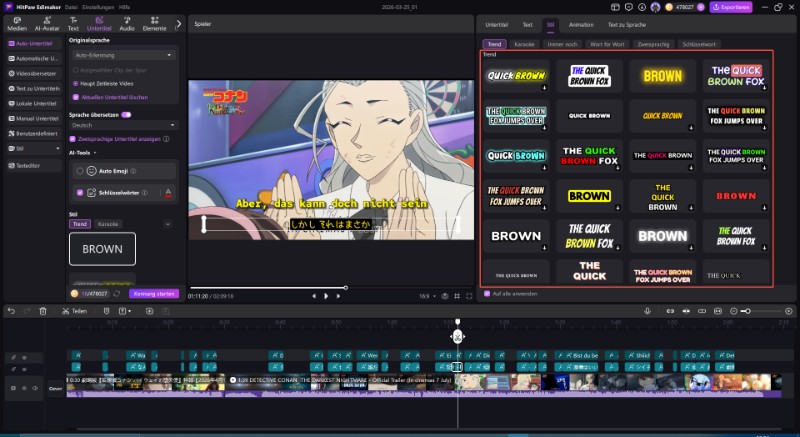Viewport: 800px width, 437px height.
Task: Open the download center icon in title bar
Action: (x=642, y=7)
